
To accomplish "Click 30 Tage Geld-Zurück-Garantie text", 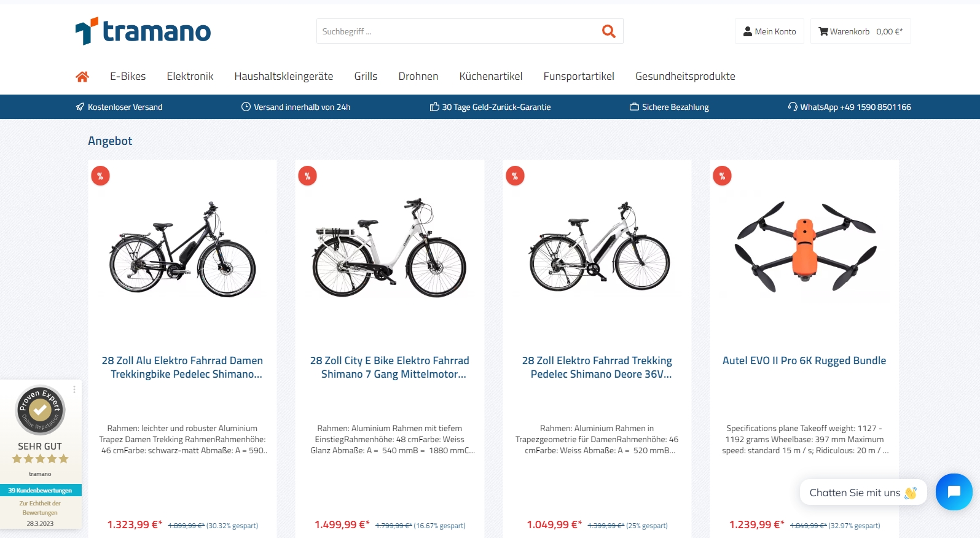I will (496, 107).
